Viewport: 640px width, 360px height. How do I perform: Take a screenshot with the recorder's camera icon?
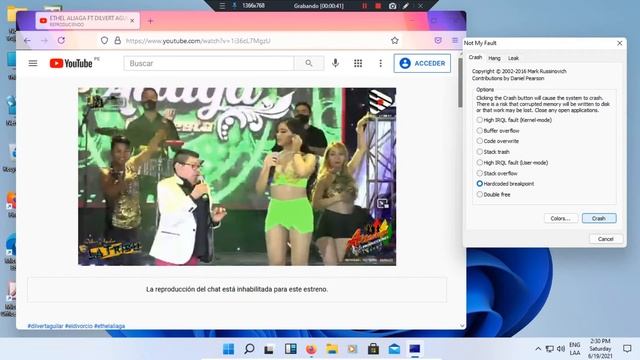tap(392, 6)
